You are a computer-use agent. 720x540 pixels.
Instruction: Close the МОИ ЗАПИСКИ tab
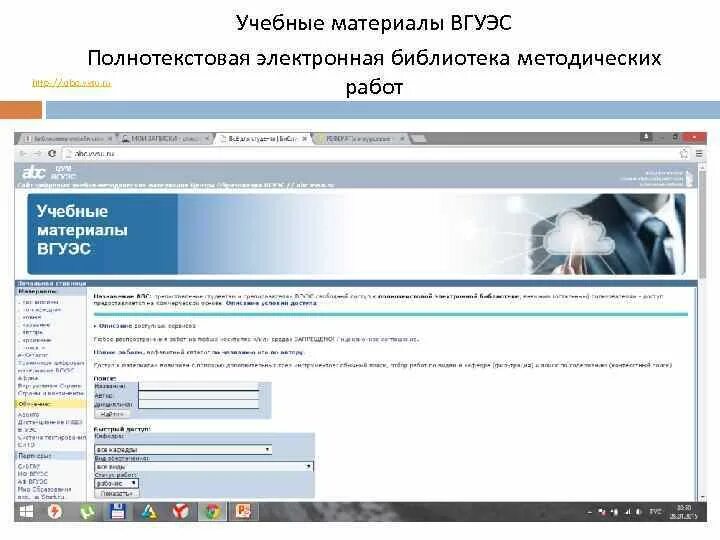pos(207,138)
